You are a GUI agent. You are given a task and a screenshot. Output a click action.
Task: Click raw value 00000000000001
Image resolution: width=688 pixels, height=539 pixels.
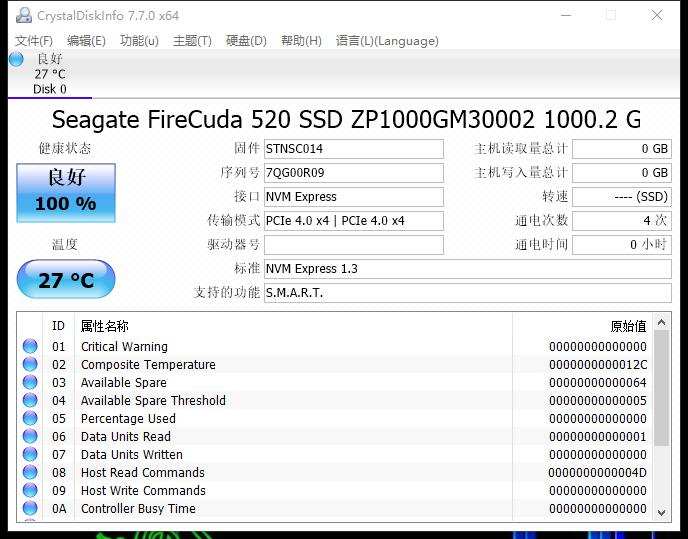tap(598, 437)
